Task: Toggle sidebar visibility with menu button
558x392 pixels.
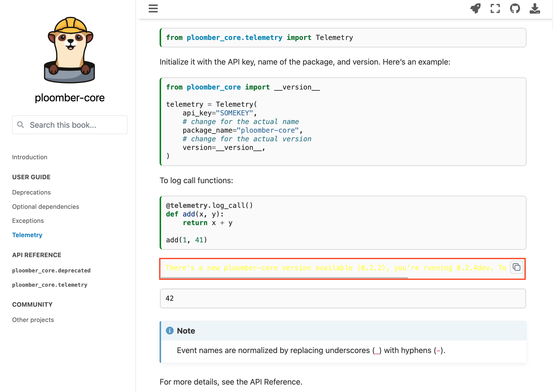Action: click(x=153, y=8)
